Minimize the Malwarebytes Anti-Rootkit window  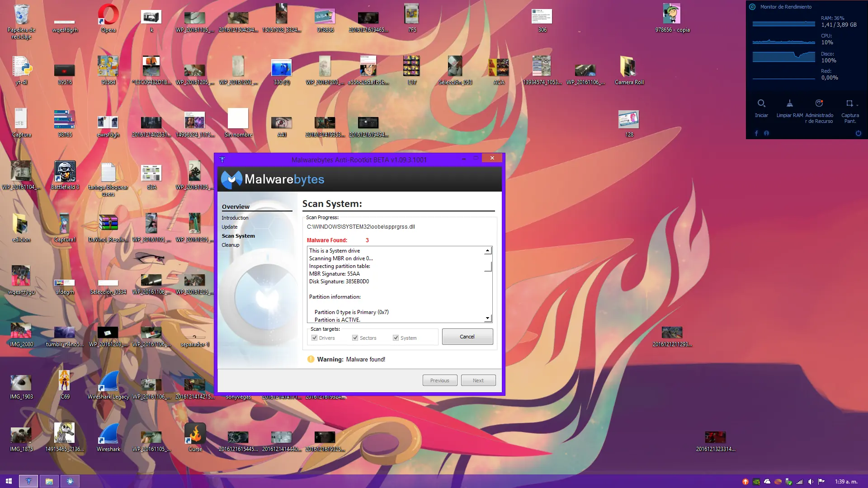(x=464, y=159)
